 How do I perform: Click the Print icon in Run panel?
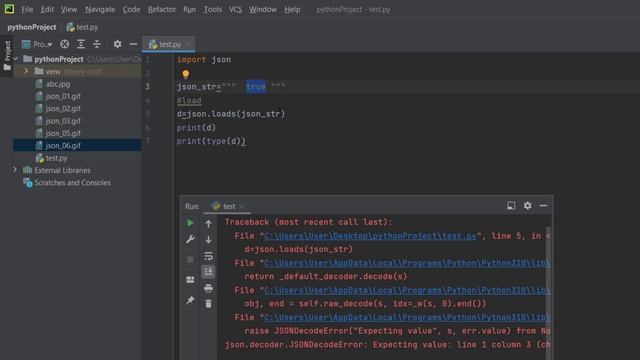208,288
